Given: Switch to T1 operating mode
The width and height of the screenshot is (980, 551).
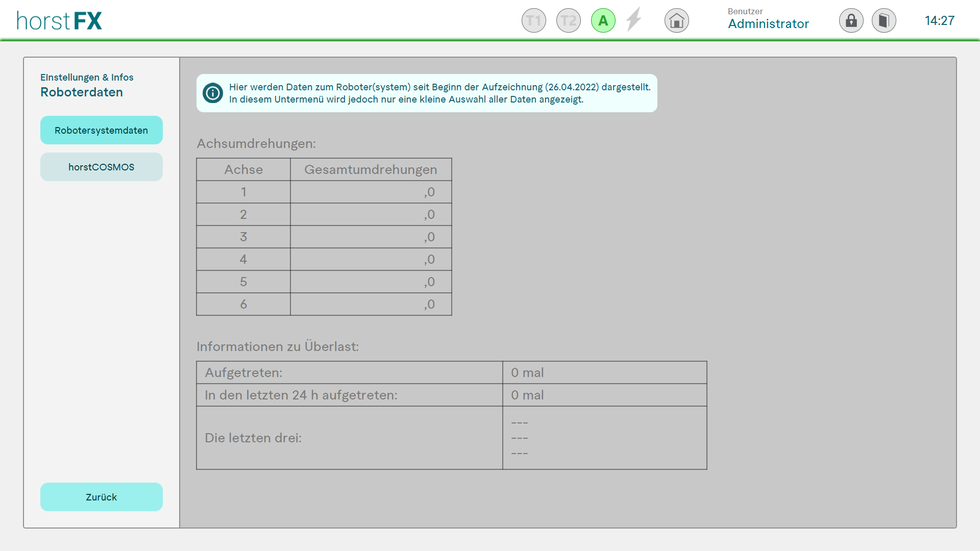Looking at the screenshot, I should click(533, 21).
